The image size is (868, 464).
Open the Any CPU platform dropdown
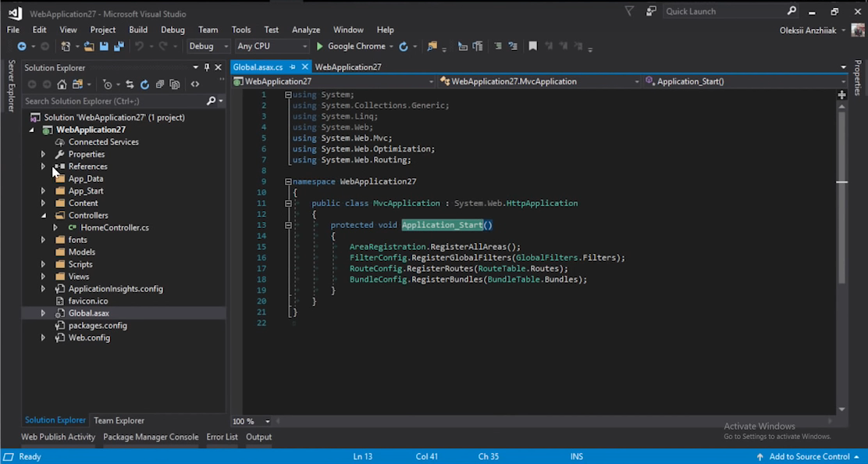271,47
